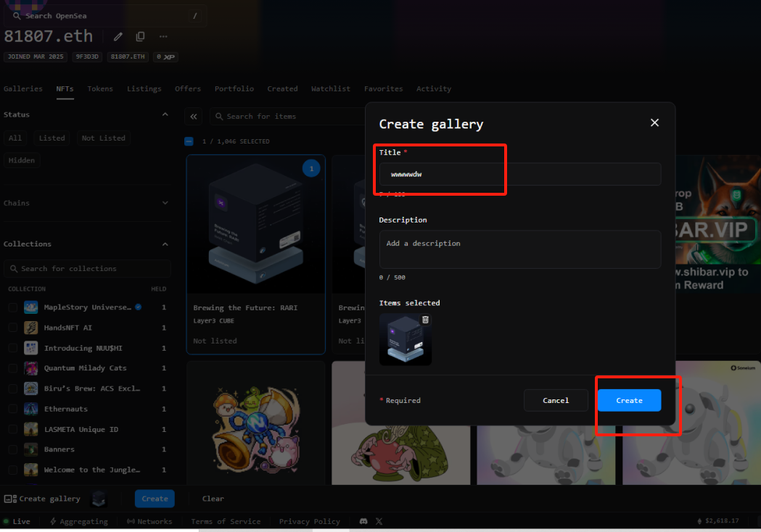Delete selected item via trash icon
The height and width of the screenshot is (532, 761).
425,320
